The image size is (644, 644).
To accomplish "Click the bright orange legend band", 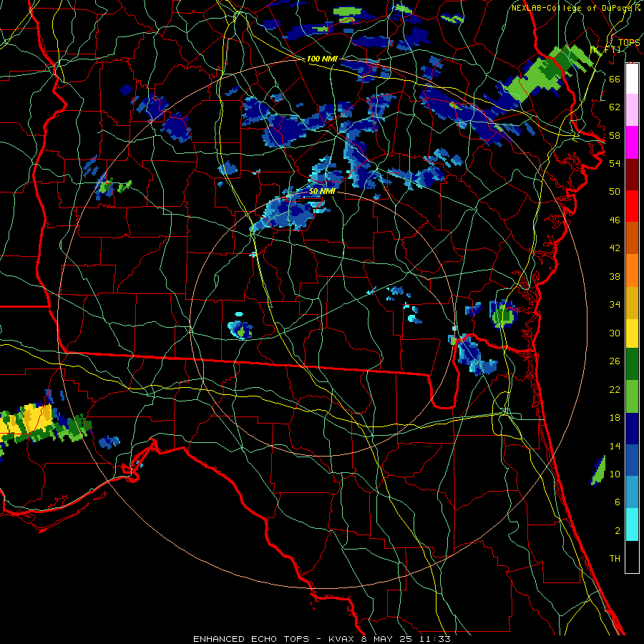I will [632, 270].
